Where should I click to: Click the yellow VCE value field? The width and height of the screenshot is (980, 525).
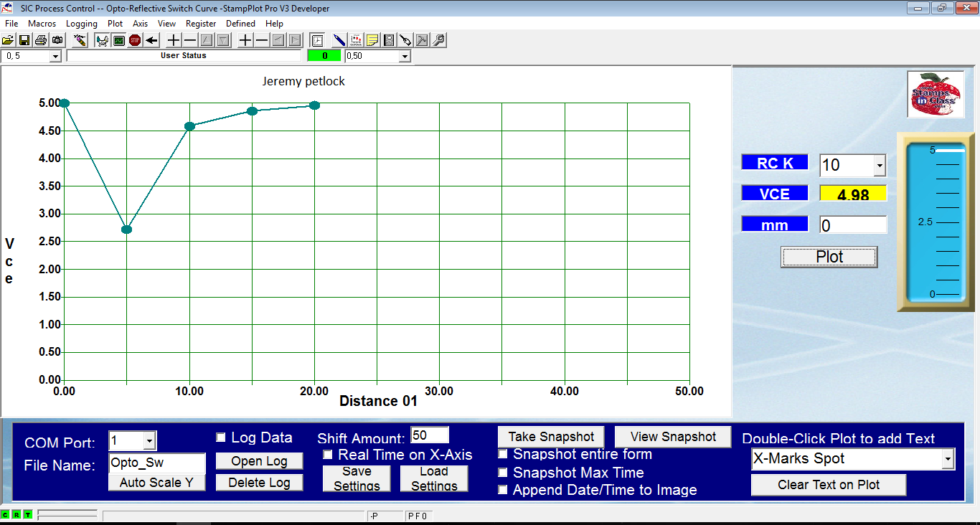853,194
